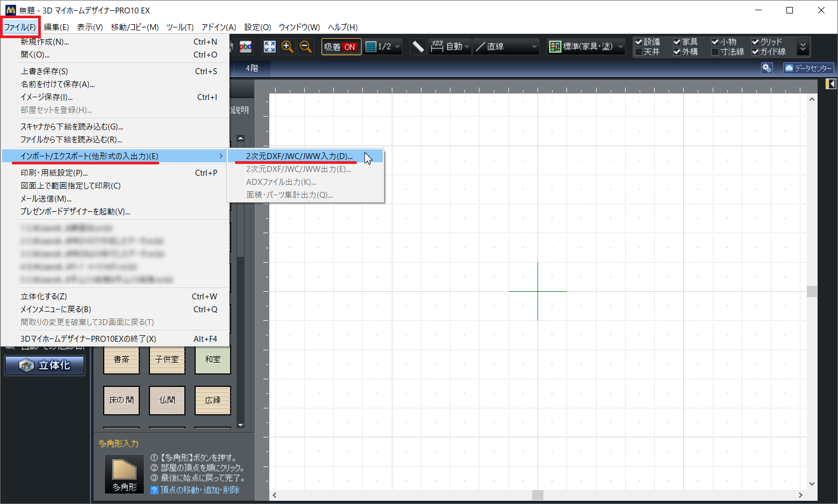Collapse the right side panel arrow

pos(830,84)
